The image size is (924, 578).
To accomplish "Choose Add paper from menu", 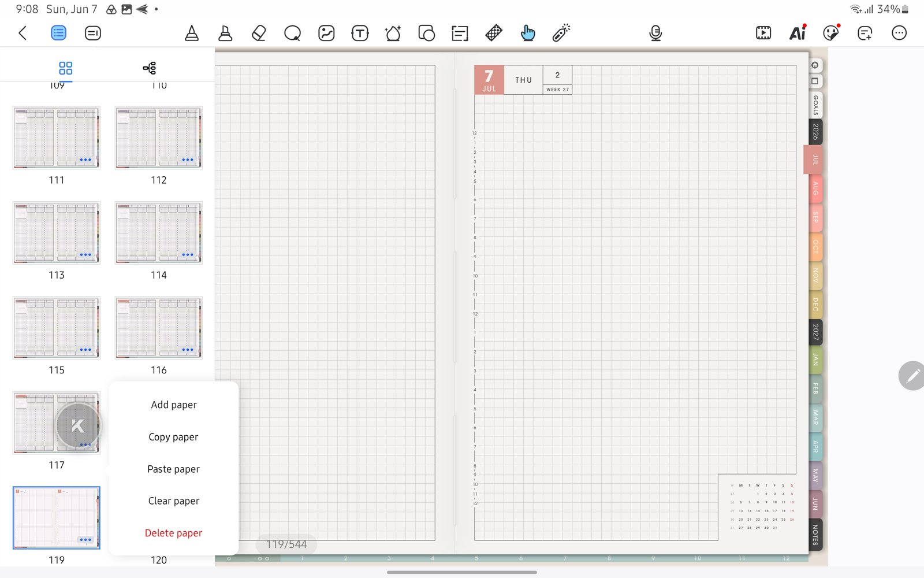I will click(174, 405).
